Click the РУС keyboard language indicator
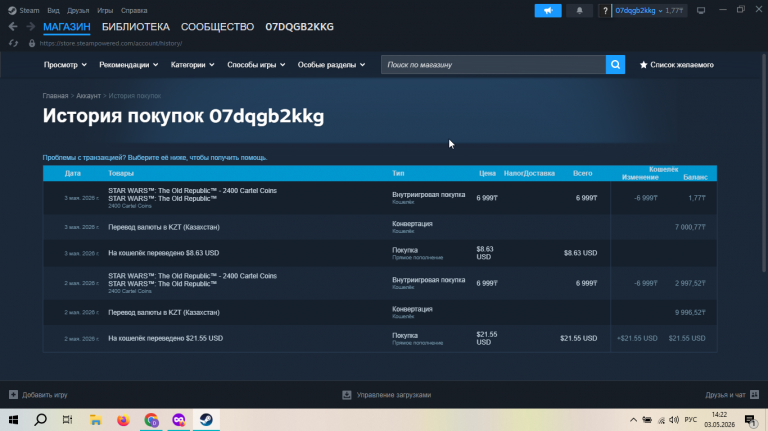 click(691, 420)
